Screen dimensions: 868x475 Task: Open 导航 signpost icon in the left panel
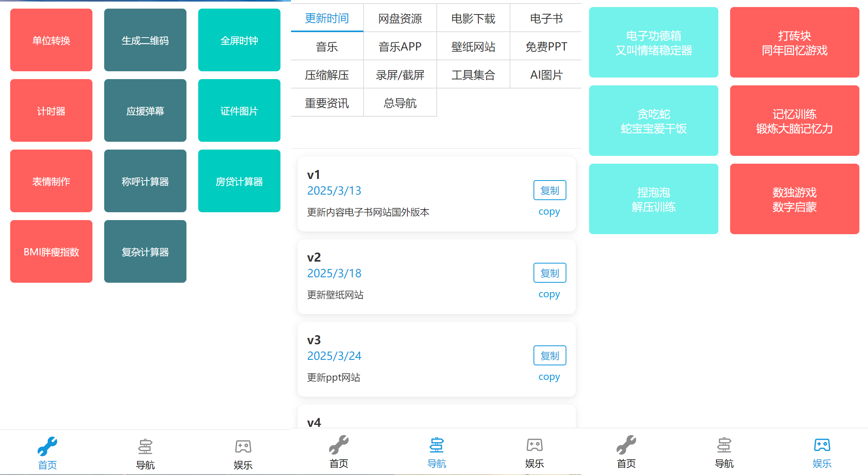click(x=145, y=446)
